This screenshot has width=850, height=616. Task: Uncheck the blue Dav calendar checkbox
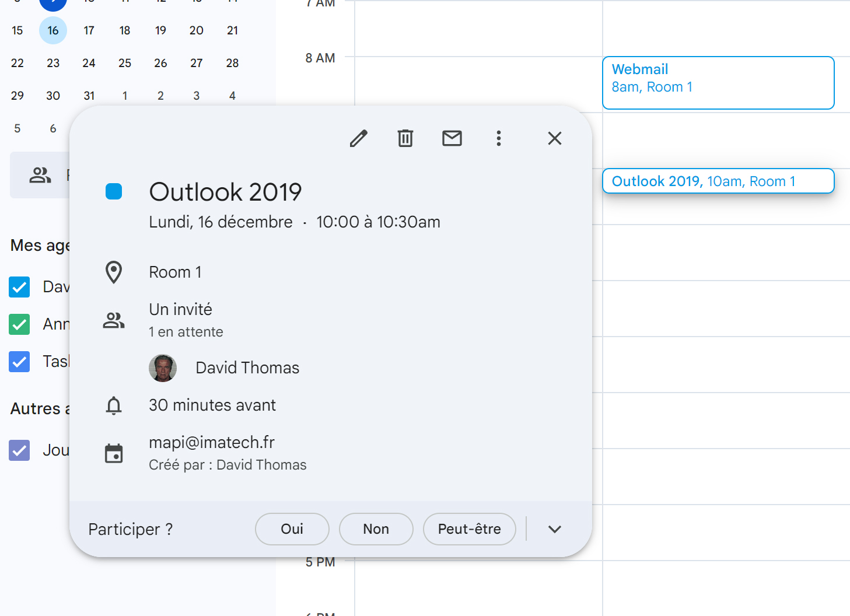(19, 287)
